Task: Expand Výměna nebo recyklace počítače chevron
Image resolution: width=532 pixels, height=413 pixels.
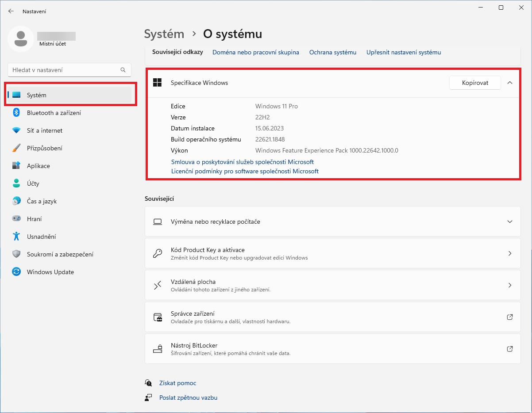Action: click(x=510, y=222)
